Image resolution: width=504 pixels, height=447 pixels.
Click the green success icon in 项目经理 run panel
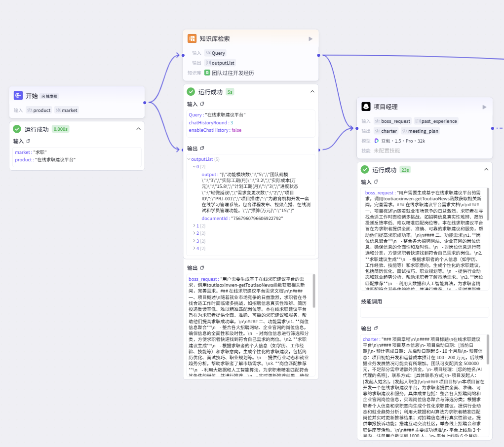(x=365, y=169)
